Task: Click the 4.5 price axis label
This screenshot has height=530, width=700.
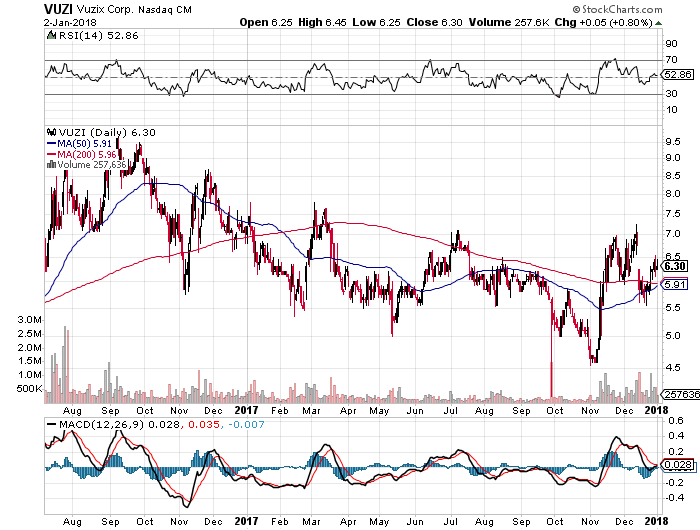Action: coord(672,368)
